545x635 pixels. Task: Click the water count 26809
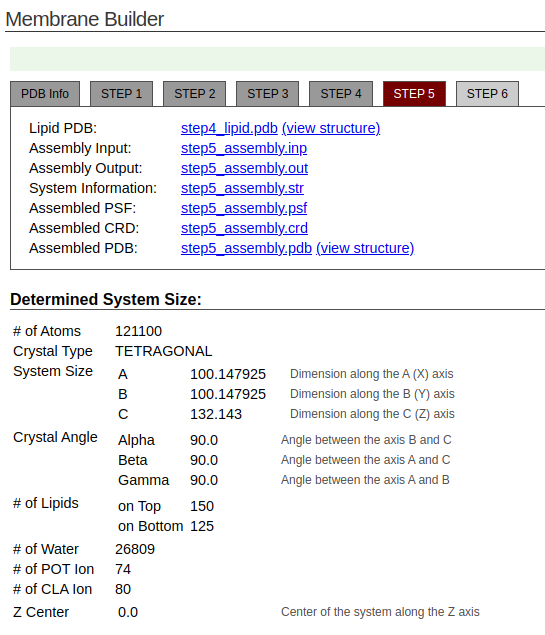[135, 549]
